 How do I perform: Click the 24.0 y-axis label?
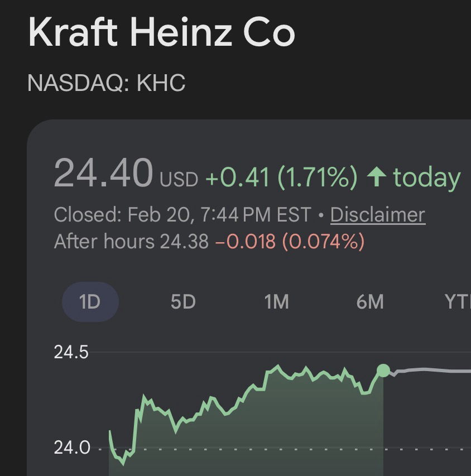coord(71,448)
